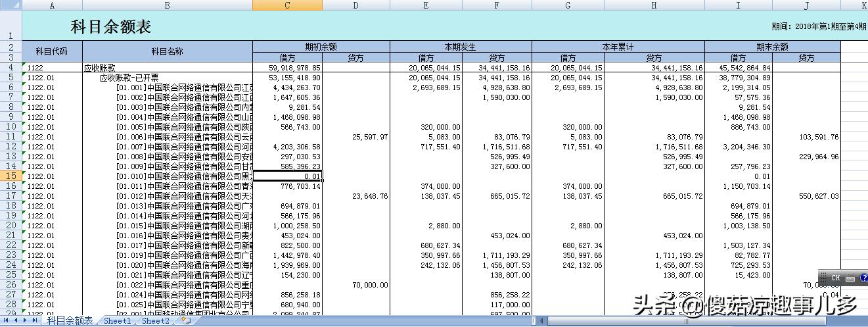
Task: Select row 1 header
Action: 11,26
